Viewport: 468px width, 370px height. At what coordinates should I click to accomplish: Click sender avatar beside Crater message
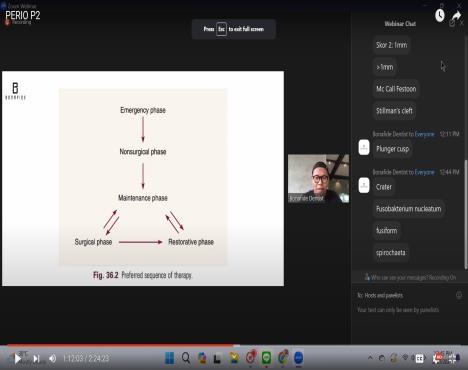tap(364, 186)
